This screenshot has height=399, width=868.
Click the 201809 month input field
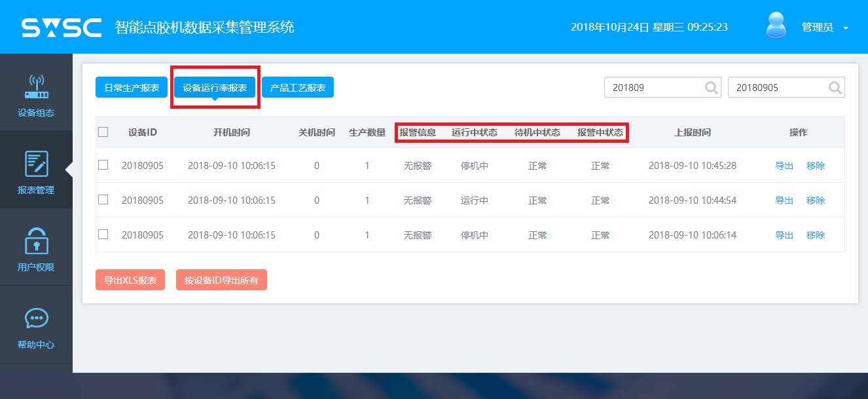(x=652, y=87)
